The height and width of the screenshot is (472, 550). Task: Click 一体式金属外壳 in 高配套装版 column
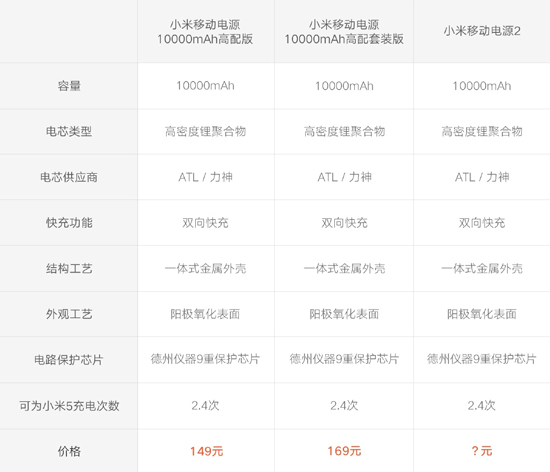pyautogui.click(x=344, y=269)
